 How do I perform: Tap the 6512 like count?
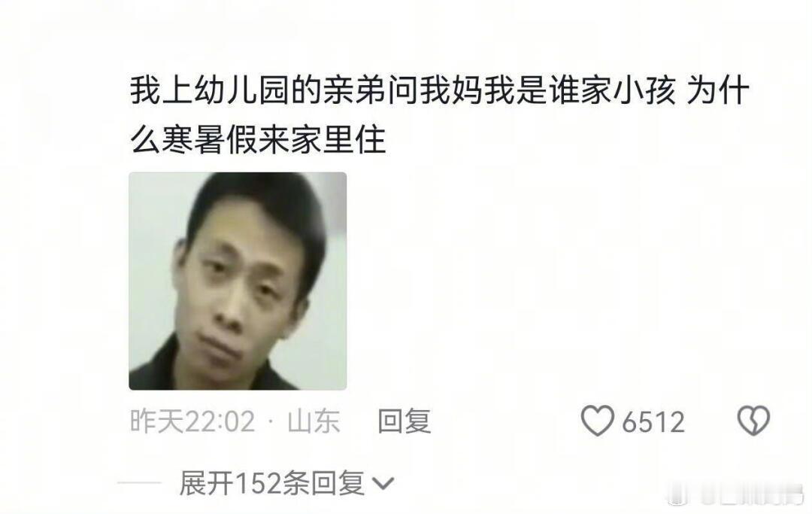[x=653, y=421]
